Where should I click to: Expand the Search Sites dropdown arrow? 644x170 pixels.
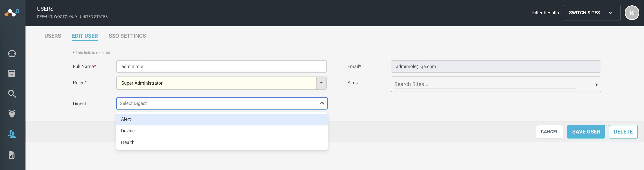[596, 85]
